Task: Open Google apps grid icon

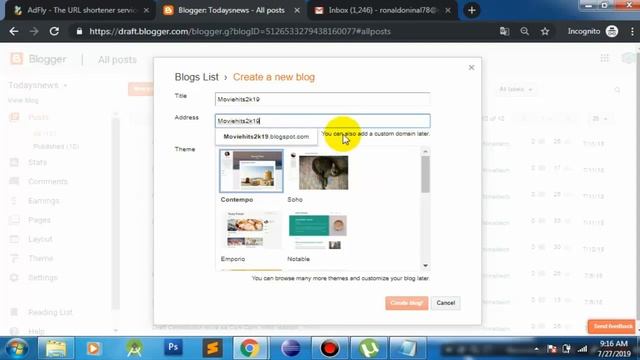Action: [x=604, y=58]
